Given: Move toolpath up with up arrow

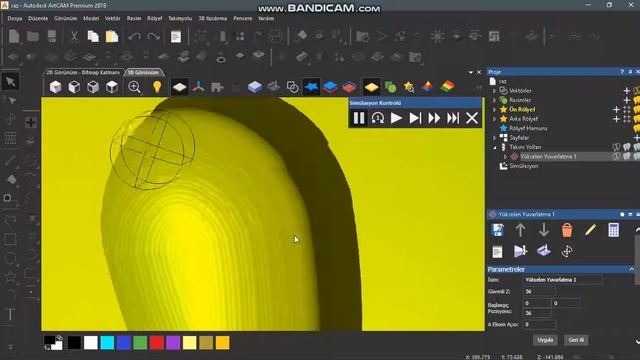Looking at the screenshot, I should (520, 230).
